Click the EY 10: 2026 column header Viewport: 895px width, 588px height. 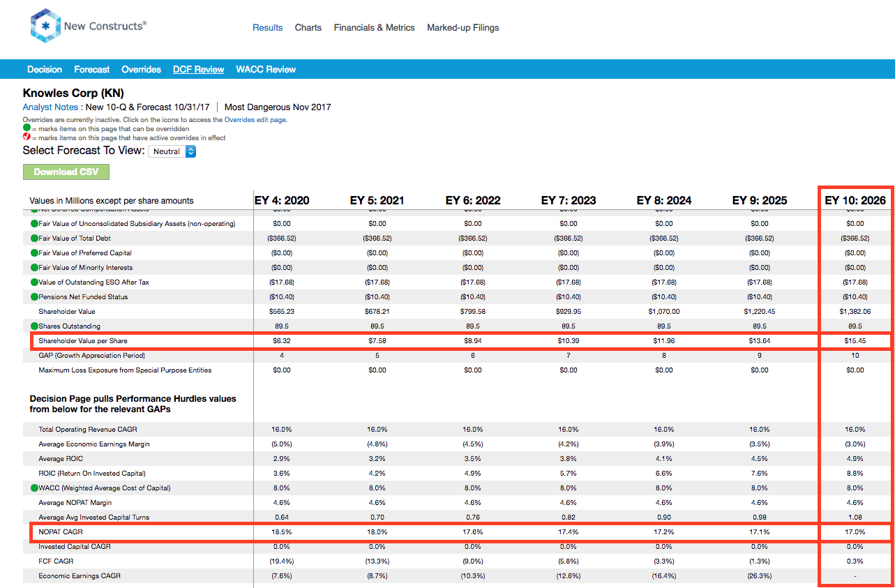click(x=855, y=200)
